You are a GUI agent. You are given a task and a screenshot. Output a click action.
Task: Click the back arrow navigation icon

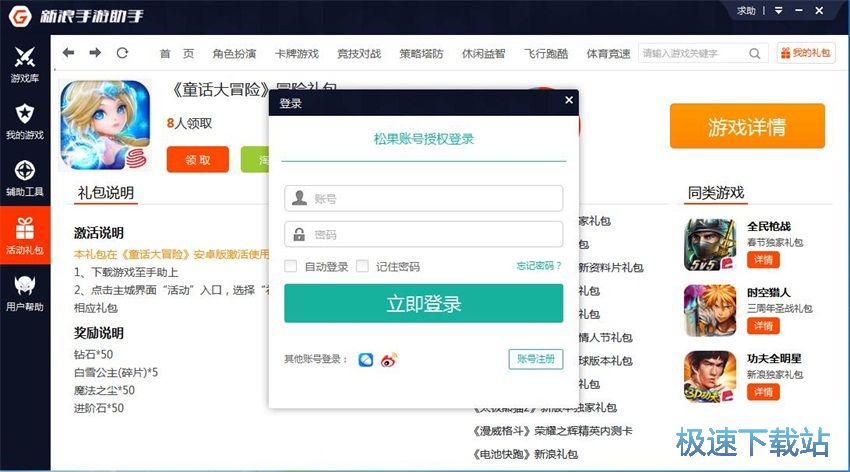click(68, 53)
